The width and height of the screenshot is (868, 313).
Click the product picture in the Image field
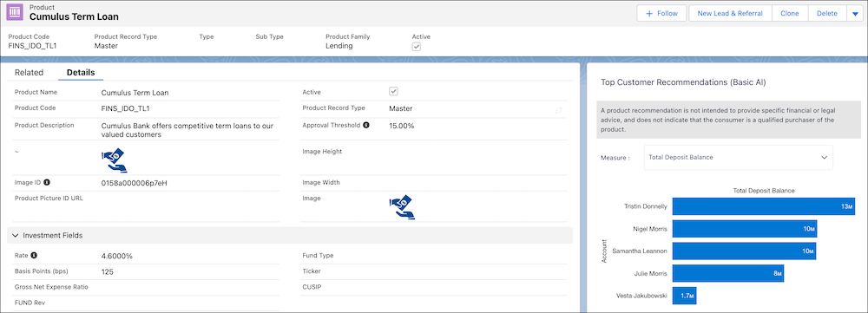pos(403,207)
